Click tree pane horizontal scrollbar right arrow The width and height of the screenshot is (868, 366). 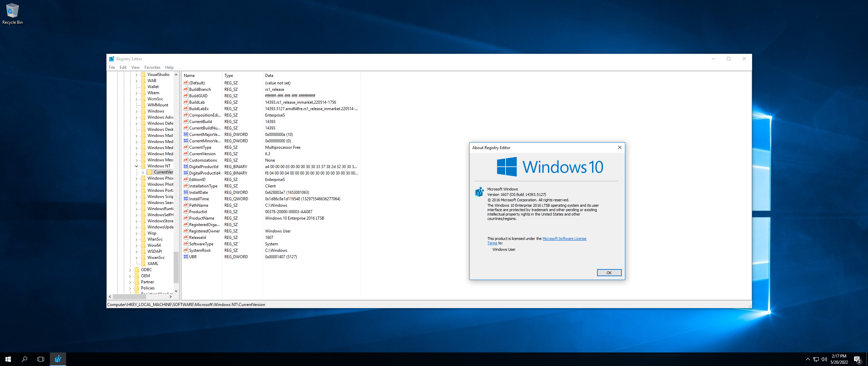(171, 297)
